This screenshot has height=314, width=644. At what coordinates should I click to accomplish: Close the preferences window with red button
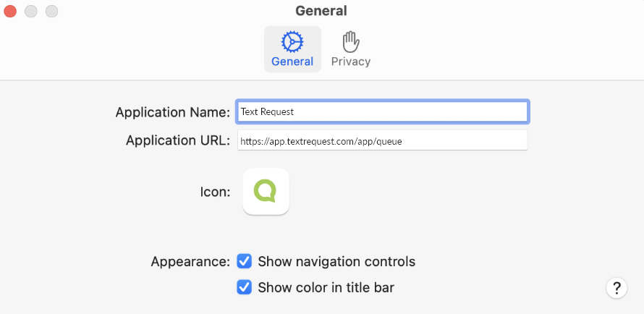[10, 11]
